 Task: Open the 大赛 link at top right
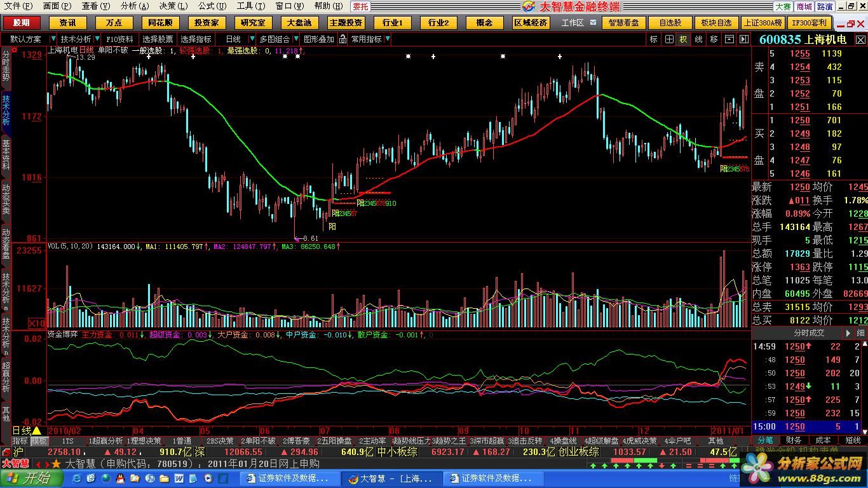point(783,6)
